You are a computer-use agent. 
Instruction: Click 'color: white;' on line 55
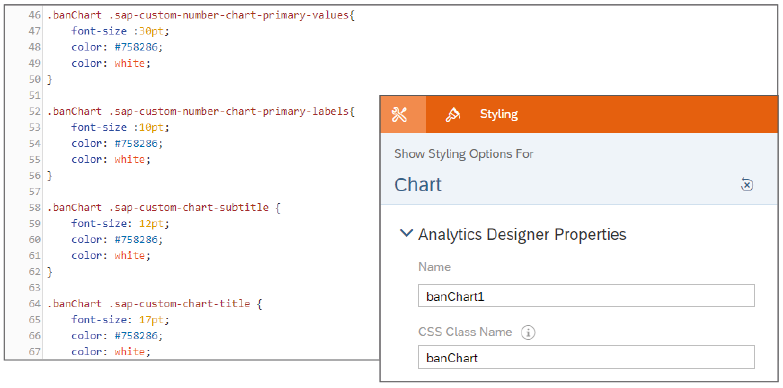(x=110, y=159)
